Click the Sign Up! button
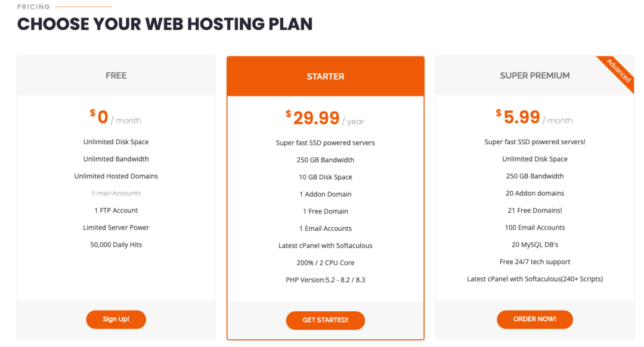This screenshot has height=347, width=644. 116,319
